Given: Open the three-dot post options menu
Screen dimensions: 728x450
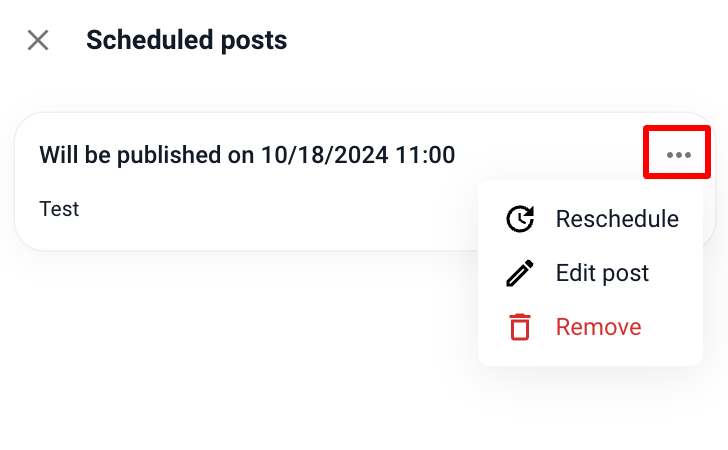Looking at the screenshot, I should pyautogui.click(x=678, y=154).
